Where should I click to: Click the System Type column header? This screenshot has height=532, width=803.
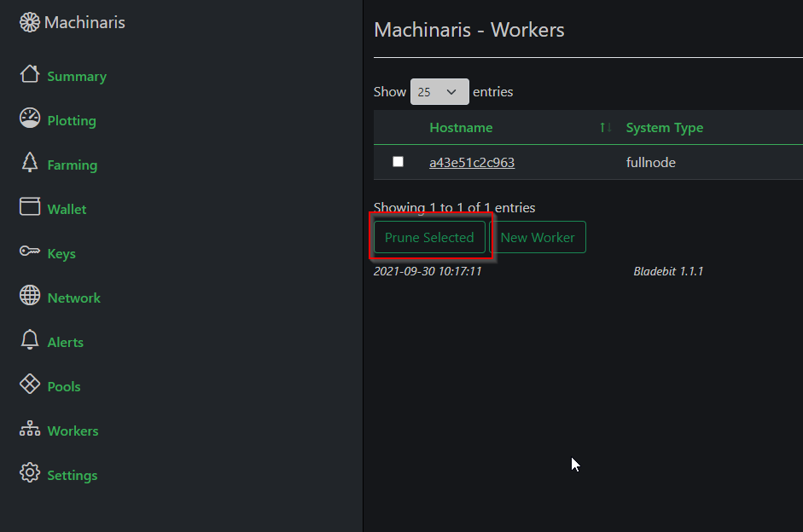[664, 128]
